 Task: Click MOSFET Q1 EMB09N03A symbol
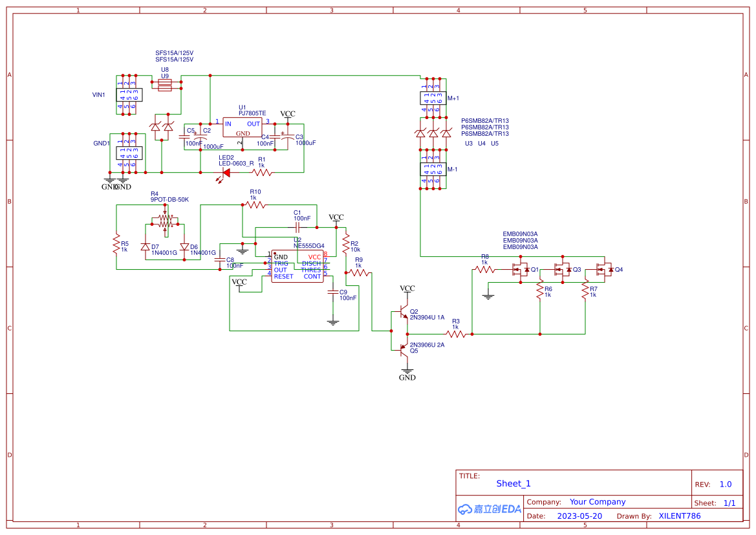[519, 269]
